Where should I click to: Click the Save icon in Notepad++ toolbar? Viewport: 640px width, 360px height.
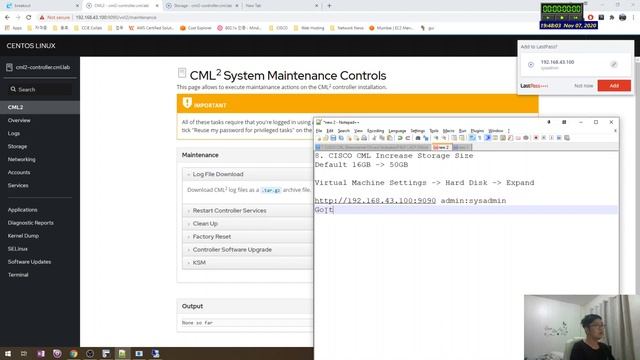(x=333, y=138)
